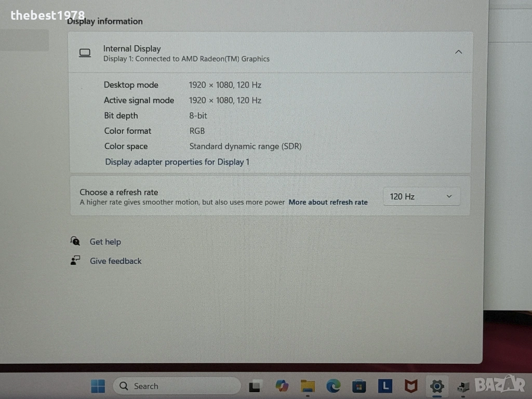Click the Get help link
This screenshot has height=399, width=532.
(x=105, y=242)
